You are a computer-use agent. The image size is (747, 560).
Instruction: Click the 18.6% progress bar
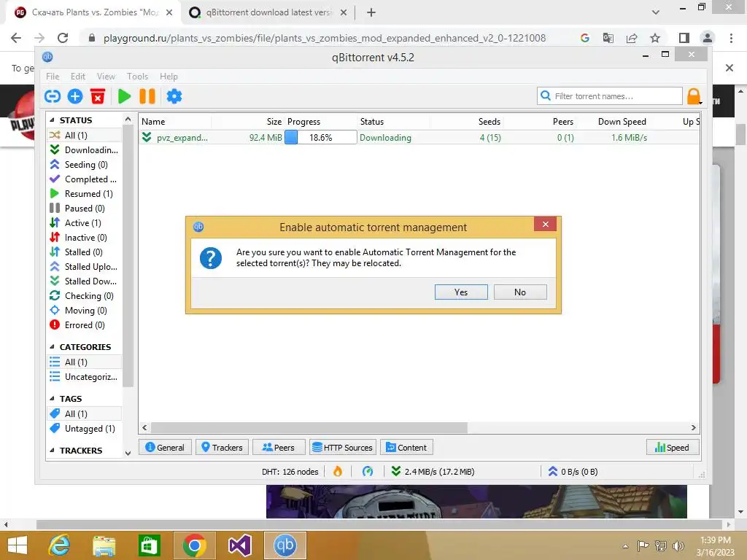321,138
